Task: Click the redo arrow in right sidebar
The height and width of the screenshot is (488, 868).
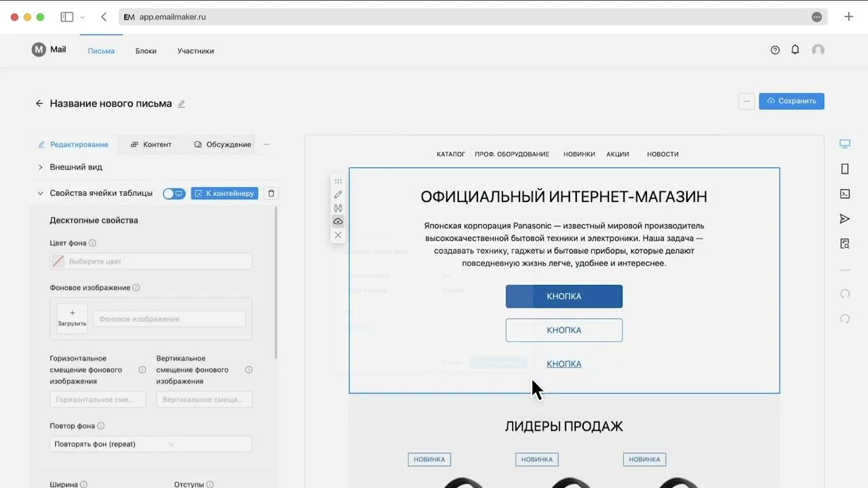Action: pos(844,319)
